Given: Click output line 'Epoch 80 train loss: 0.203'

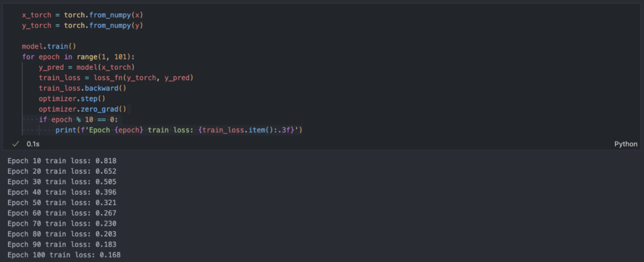Looking at the screenshot, I should (x=62, y=234).
